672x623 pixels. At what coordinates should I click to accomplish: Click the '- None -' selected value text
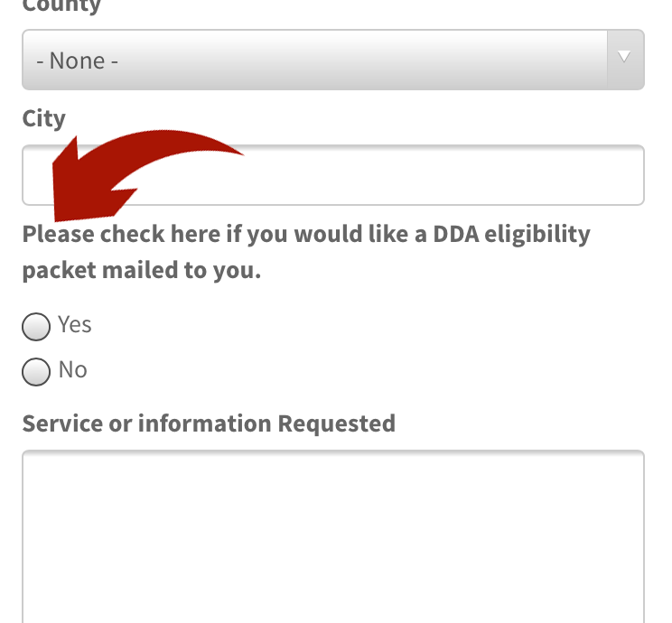pos(78,60)
